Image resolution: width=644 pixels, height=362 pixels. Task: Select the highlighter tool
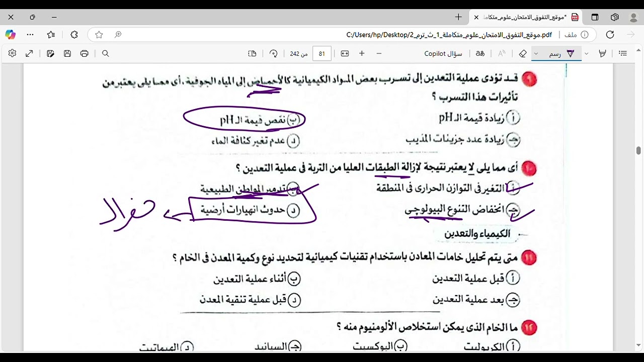click(x=602, y=53)
